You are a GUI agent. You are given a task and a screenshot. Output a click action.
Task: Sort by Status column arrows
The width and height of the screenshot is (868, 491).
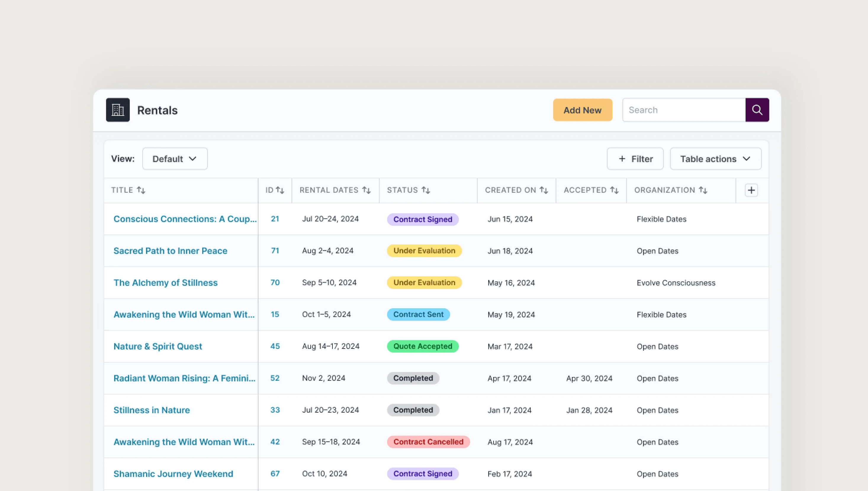point(426,190)
